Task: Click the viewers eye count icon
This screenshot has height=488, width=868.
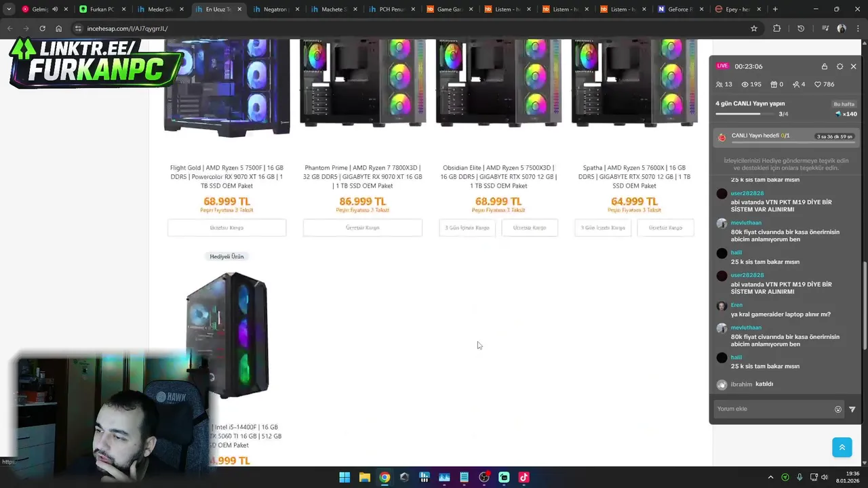Action: [745, 85]
